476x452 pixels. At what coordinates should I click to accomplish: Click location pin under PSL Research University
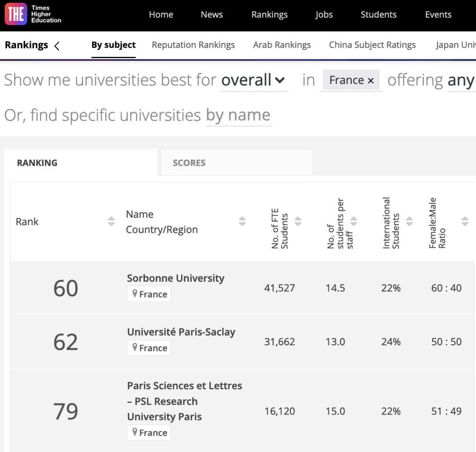pos(135,432)
